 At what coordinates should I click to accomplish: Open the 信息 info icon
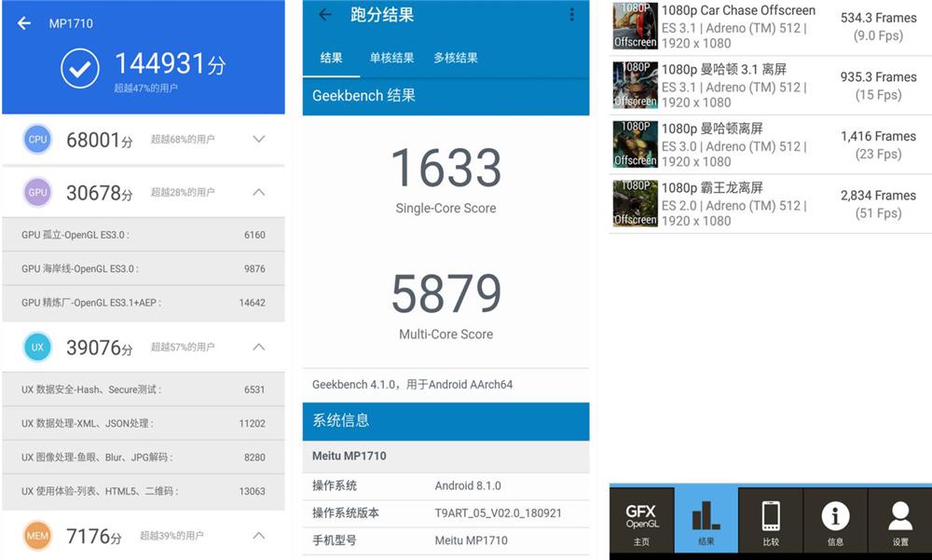(x=835, y=521)
